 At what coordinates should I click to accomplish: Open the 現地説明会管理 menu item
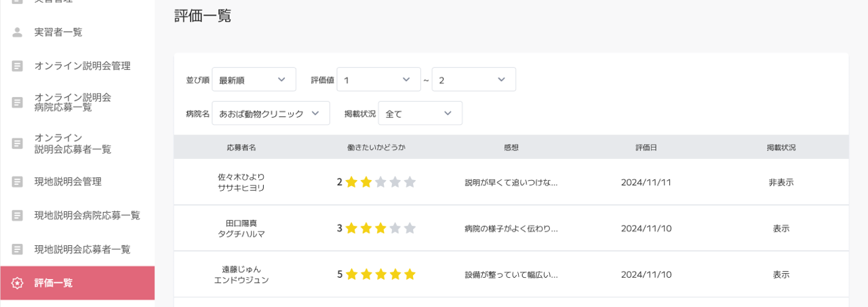(x=68, y=181)
